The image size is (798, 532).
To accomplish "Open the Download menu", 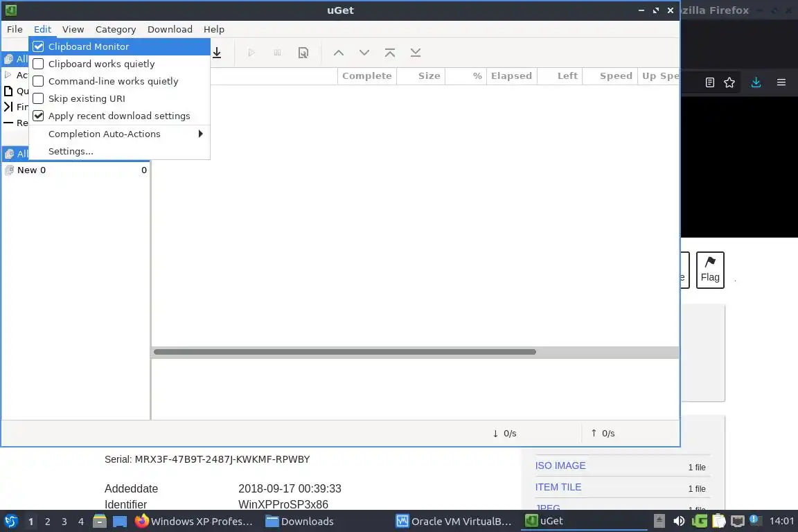I will click(170, 30).
